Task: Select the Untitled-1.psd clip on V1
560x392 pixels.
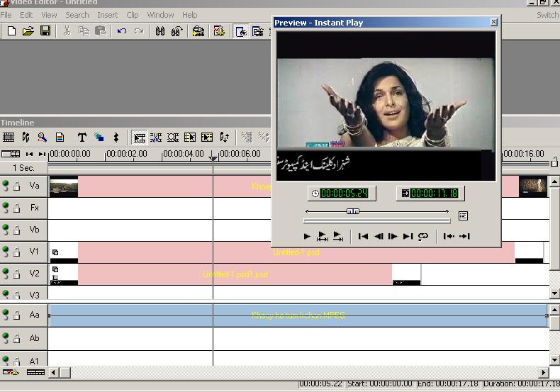Action: 296,252
